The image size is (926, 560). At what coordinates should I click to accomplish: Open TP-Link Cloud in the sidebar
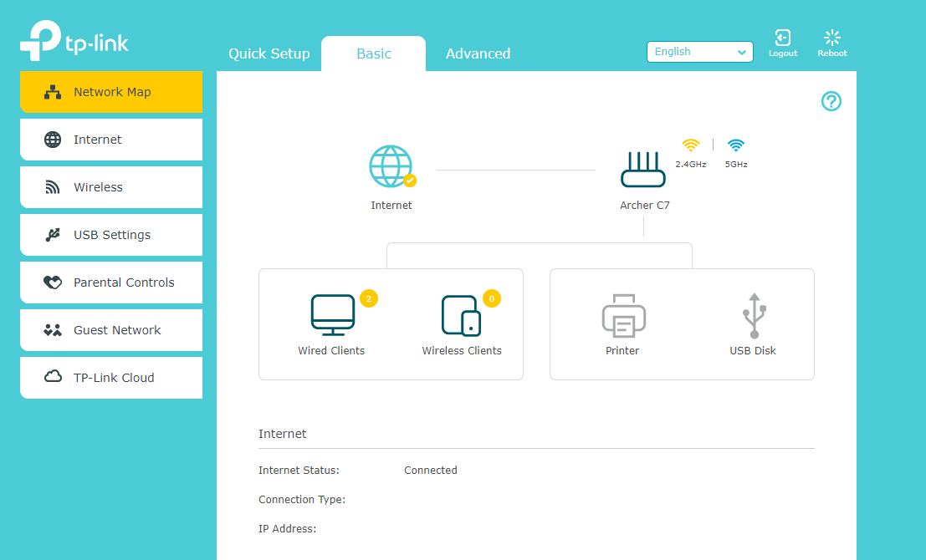111,378
